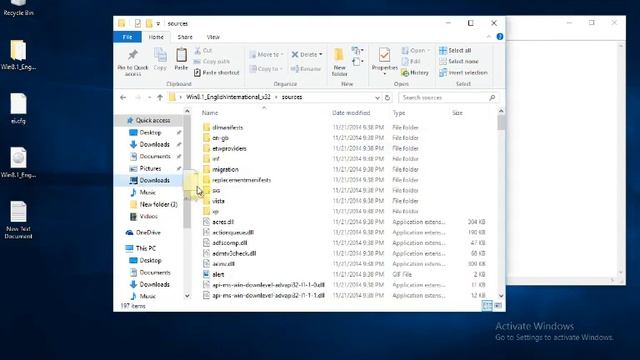This screenshot has width=640, height=360.
Task: Select file admtv3check.dll
Action: (x=234, y=253)
